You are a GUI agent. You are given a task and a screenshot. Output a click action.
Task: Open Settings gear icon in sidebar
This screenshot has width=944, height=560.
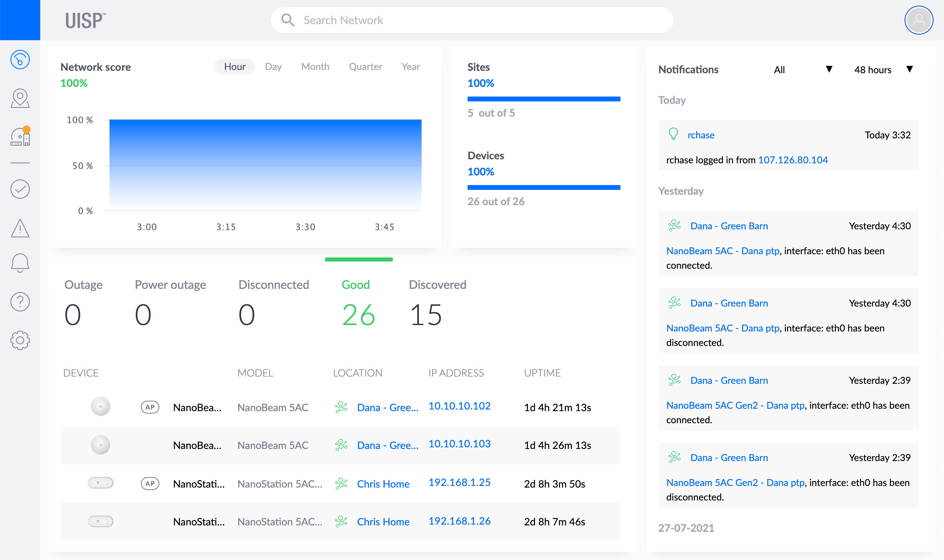20,339
